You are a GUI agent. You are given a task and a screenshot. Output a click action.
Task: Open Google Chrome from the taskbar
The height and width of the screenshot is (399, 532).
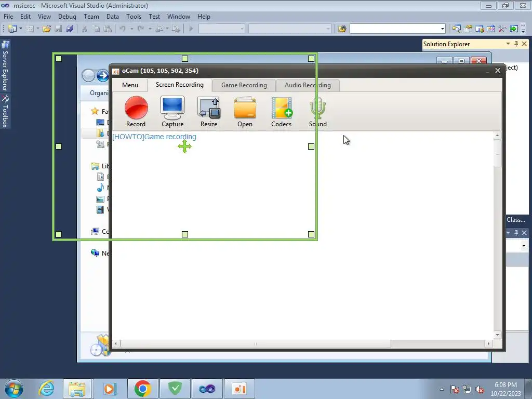(142, 389)
